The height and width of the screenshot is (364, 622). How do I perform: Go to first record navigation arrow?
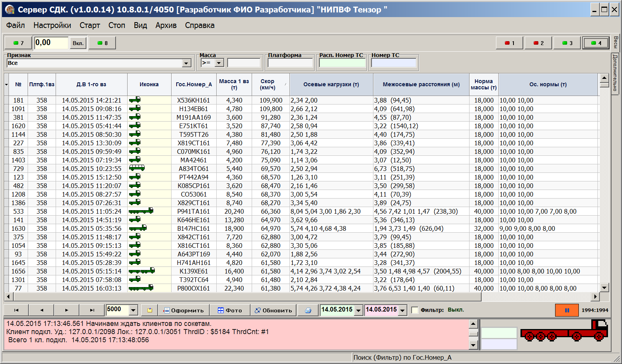(x=16, y=310)
